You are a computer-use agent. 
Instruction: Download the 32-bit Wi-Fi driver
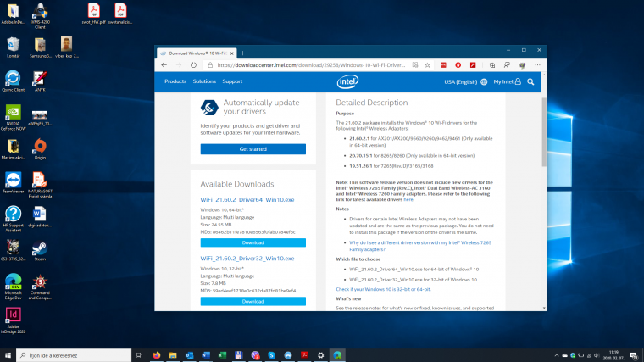(253, 301)
